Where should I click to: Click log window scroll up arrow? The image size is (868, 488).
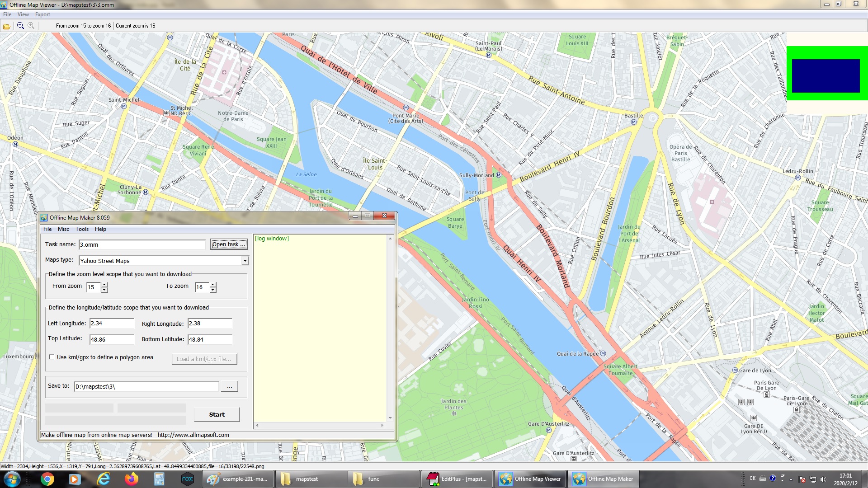(x=390, y=238)
